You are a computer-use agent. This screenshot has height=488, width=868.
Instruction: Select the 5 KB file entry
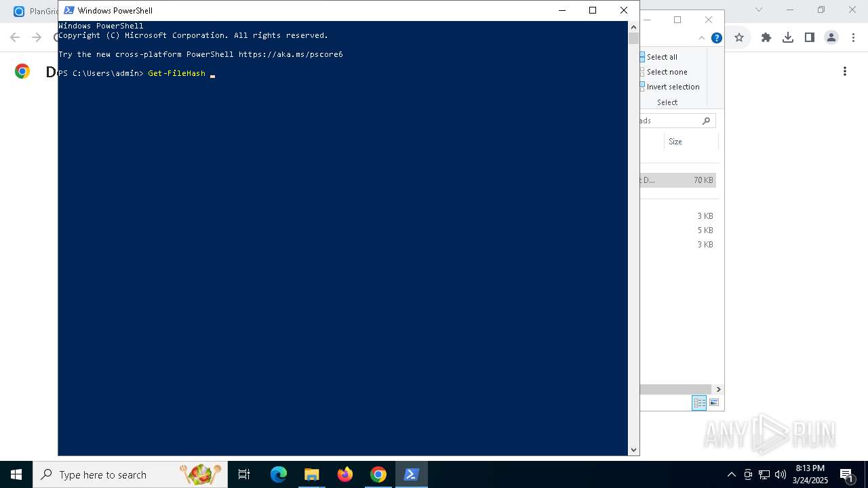coord(678,230)
